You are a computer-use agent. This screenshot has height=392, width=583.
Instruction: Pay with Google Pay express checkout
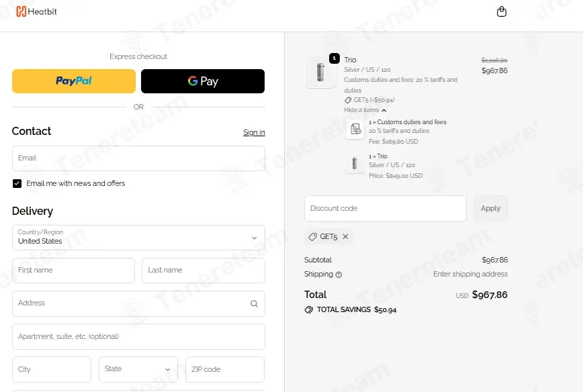203,81
